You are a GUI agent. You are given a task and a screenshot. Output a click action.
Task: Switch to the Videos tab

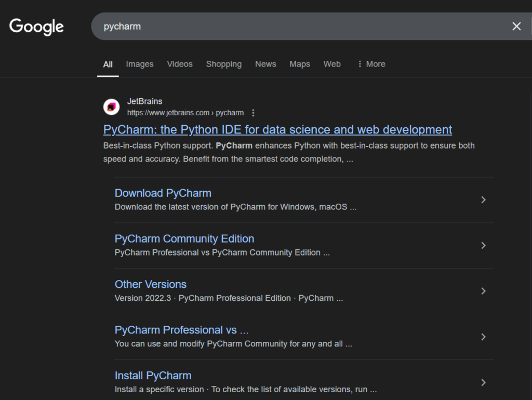point(180,64)
